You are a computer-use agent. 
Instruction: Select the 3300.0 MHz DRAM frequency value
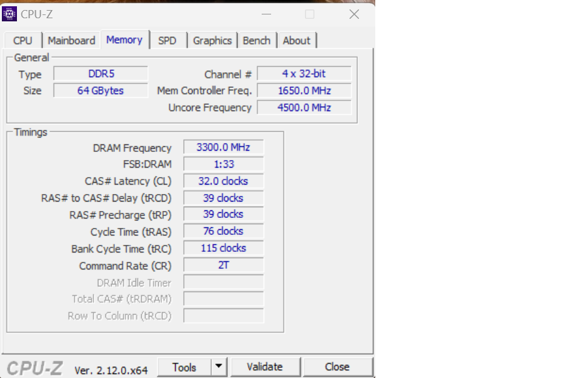click(223, 147)
